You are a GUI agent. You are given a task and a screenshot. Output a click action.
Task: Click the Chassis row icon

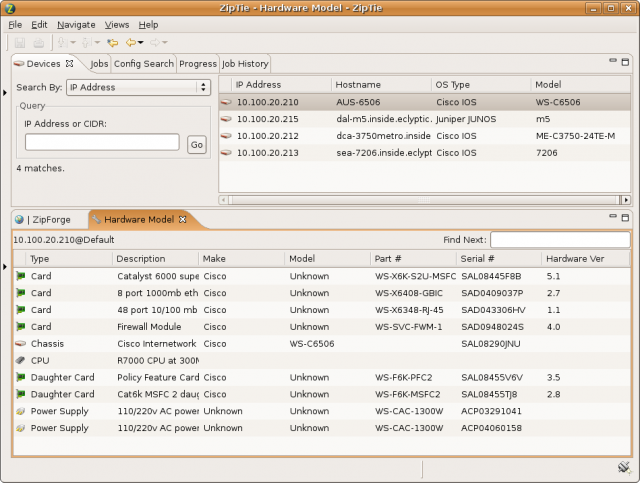[x=20, y=344]
